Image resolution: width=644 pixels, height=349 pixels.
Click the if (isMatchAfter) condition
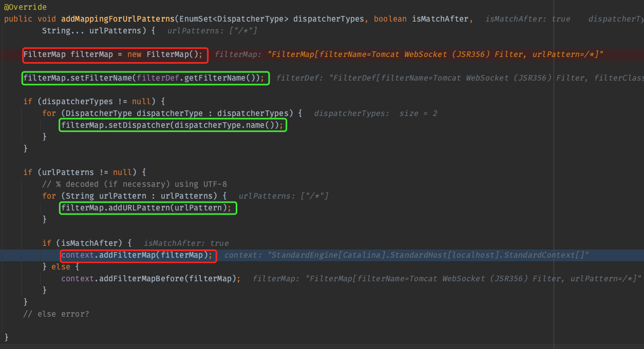point(87,243)
